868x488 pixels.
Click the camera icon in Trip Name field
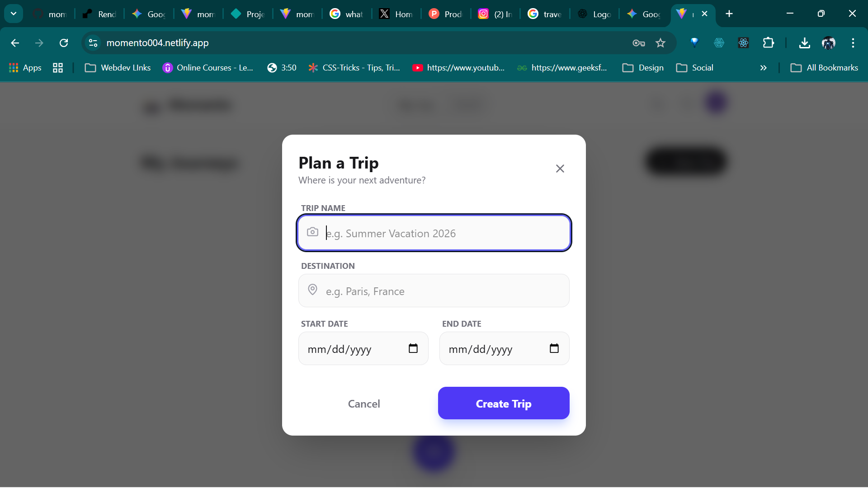point(313,232)
